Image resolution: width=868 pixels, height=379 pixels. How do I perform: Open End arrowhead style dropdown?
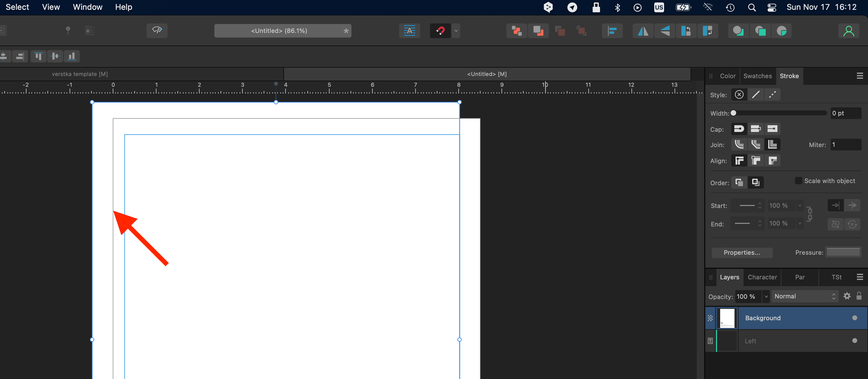[747, 223]
